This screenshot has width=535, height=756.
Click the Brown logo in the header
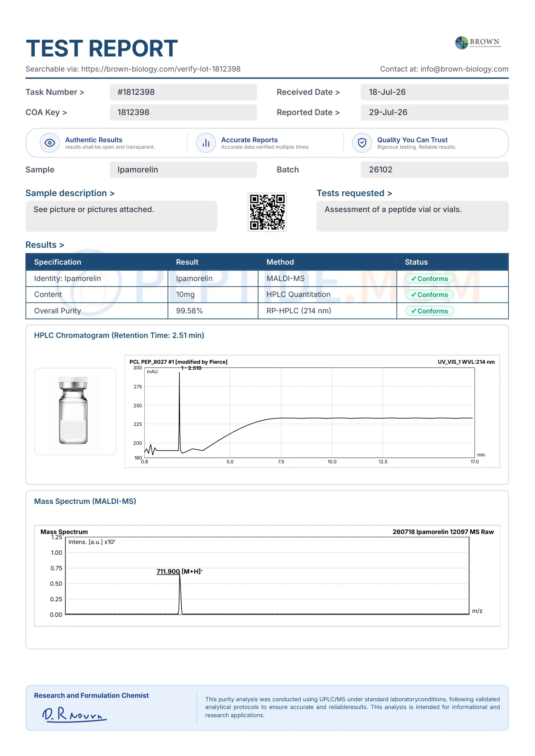[478, 43]
